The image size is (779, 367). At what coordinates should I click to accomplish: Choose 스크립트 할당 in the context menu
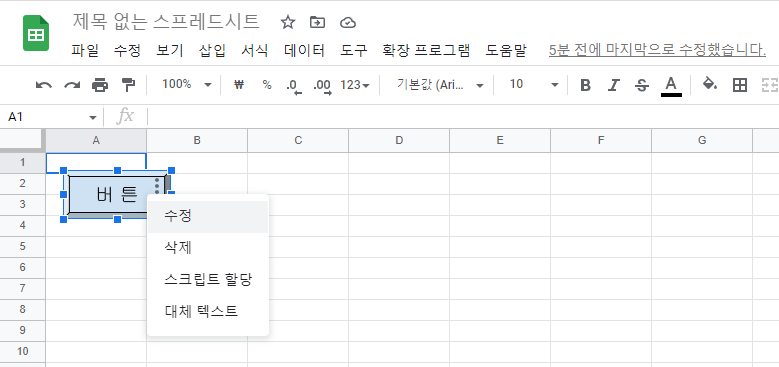[208, 280]
